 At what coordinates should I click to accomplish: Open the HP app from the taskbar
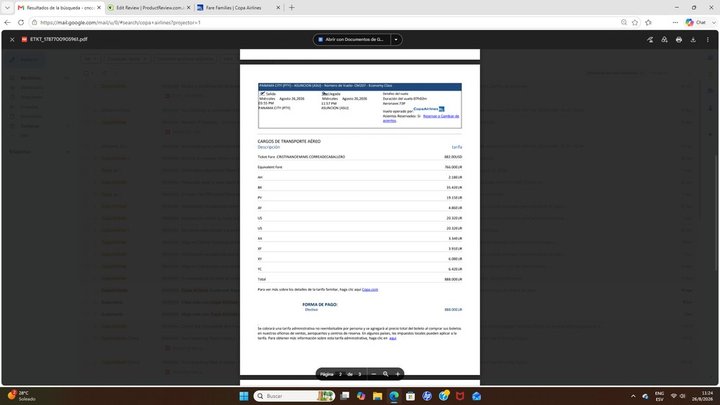[x=427, y=396]
